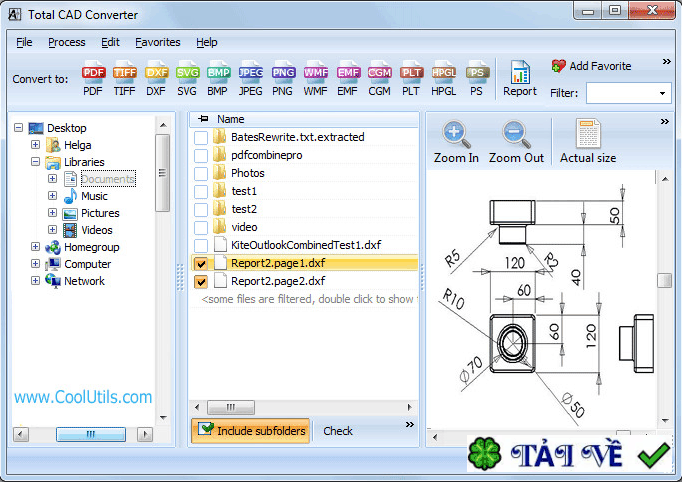682x482 pixels.
Task: Check the BatesRewrite.txt.extracted folder box
Action: [x=201, y=137]
